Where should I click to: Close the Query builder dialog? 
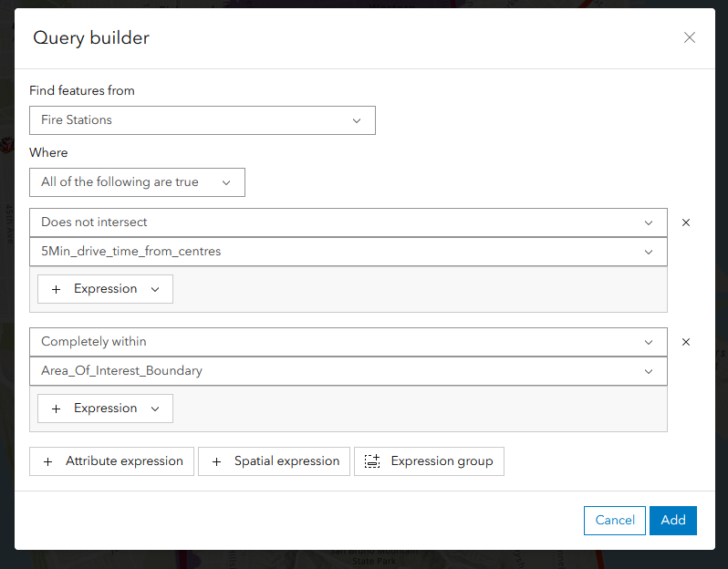(x=690, y=37)
